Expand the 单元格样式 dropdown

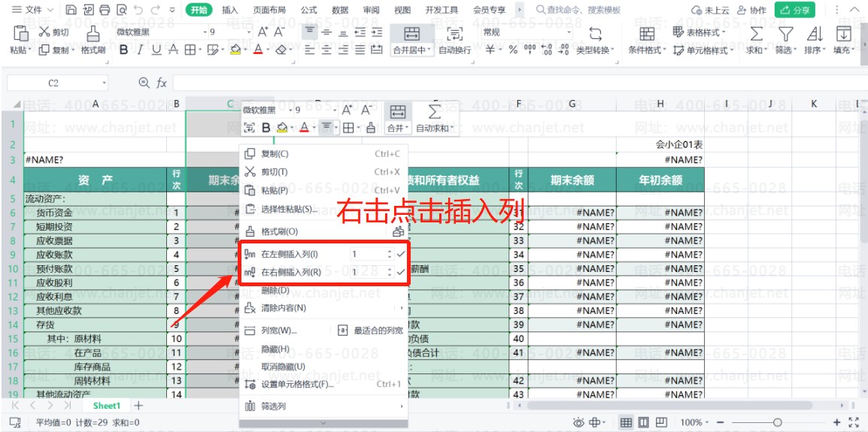tap(731, 50)
